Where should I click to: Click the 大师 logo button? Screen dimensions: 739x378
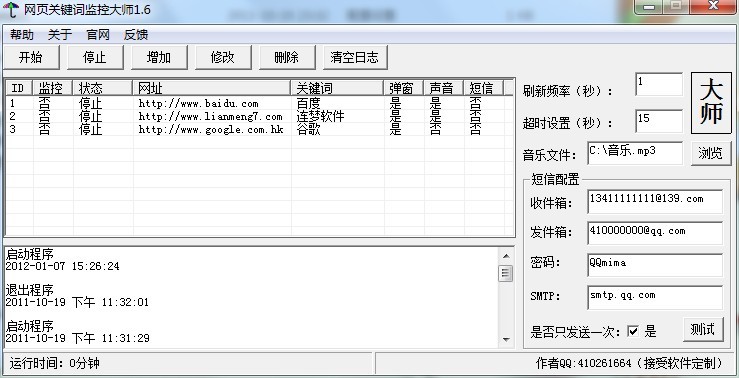(711, 103)
